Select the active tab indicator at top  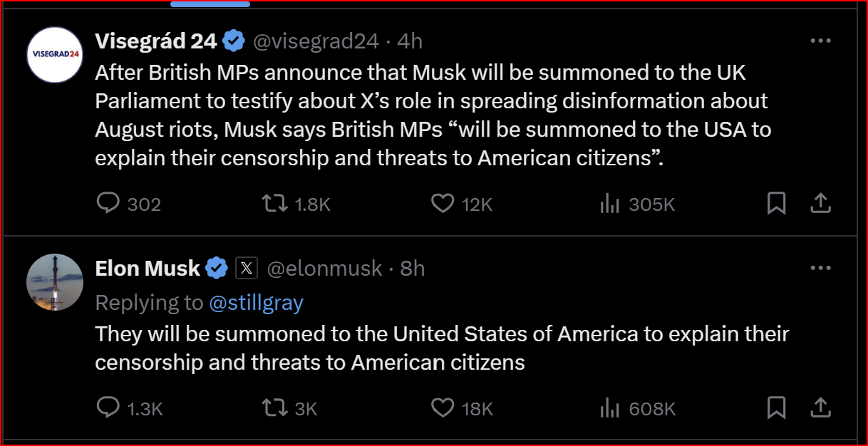point(210,4)
